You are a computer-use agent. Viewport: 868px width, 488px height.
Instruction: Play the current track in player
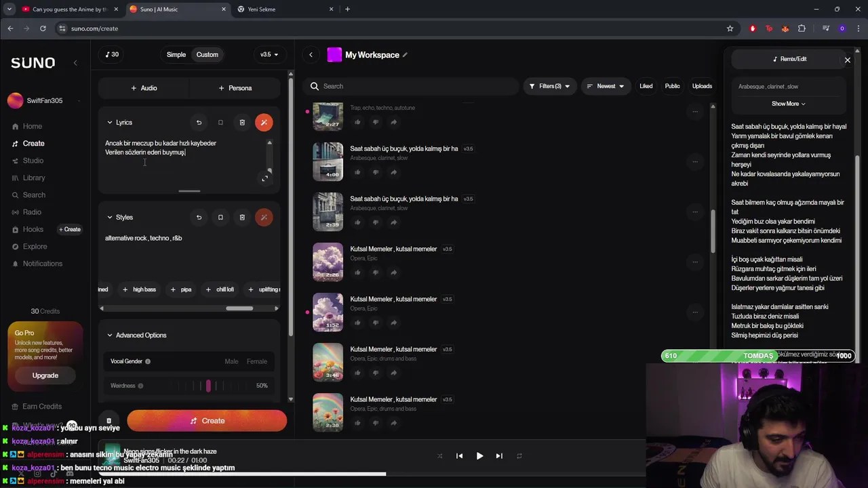[479, 456]
